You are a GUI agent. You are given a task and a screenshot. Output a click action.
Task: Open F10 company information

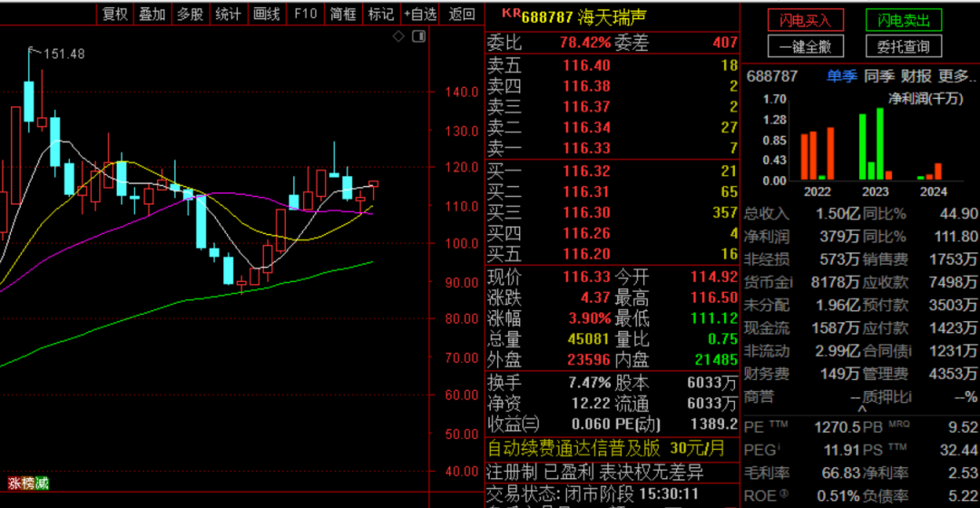click(x=305, y=14)
